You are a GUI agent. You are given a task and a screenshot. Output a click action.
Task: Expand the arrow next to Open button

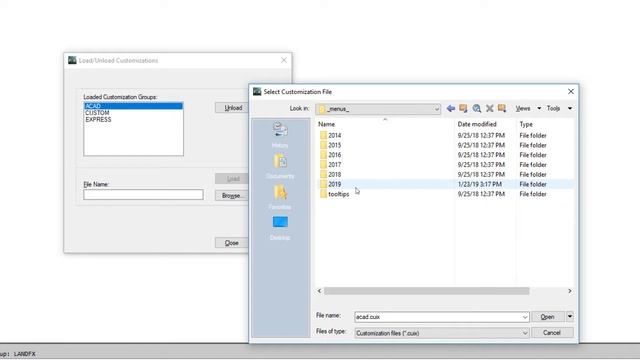click(570, 317)
